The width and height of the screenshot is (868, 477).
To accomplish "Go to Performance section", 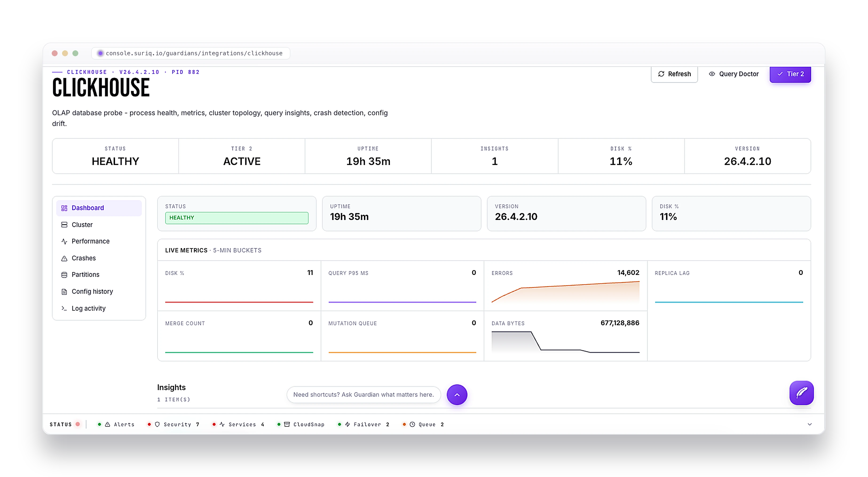I will coord(99,241).
